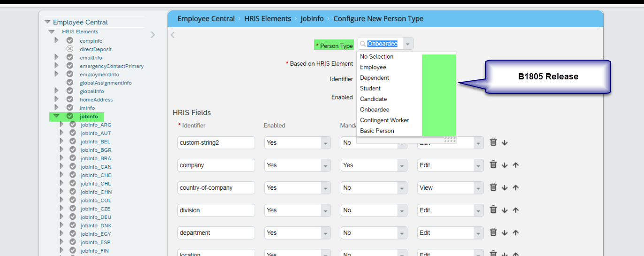Viewport: 644px width, 256px height.
Task: Move division row up
Action: 515,210
